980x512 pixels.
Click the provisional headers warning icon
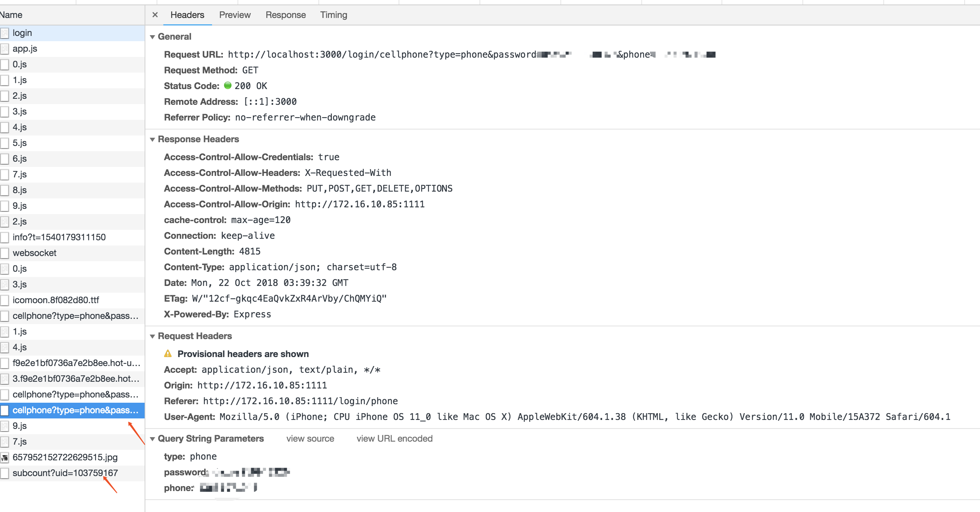[168, 353]
